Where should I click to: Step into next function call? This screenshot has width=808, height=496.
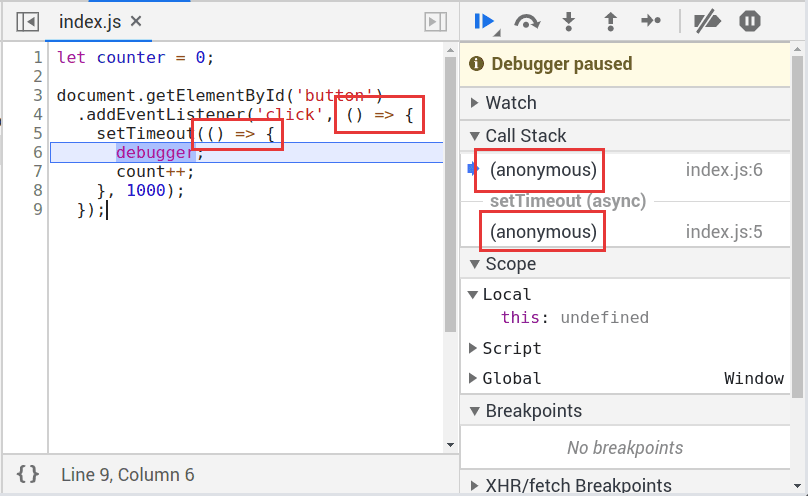[x=568, y=21]
